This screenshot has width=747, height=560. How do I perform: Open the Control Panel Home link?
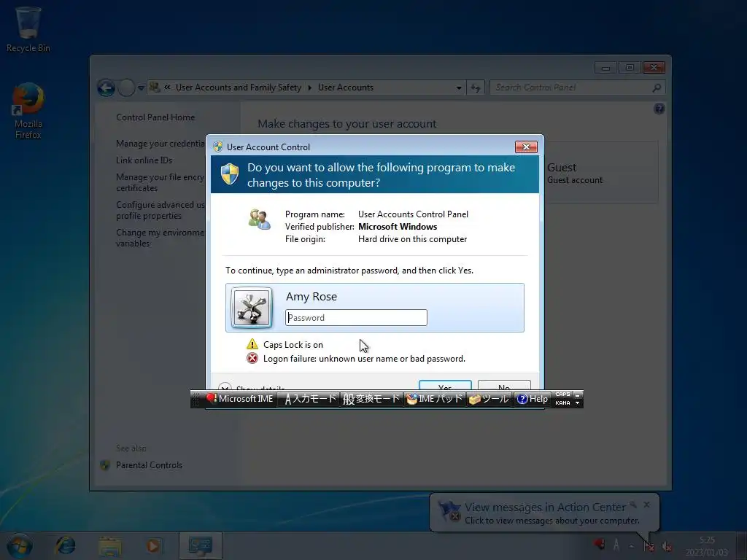pyautogui.click(x=155, y=117)
